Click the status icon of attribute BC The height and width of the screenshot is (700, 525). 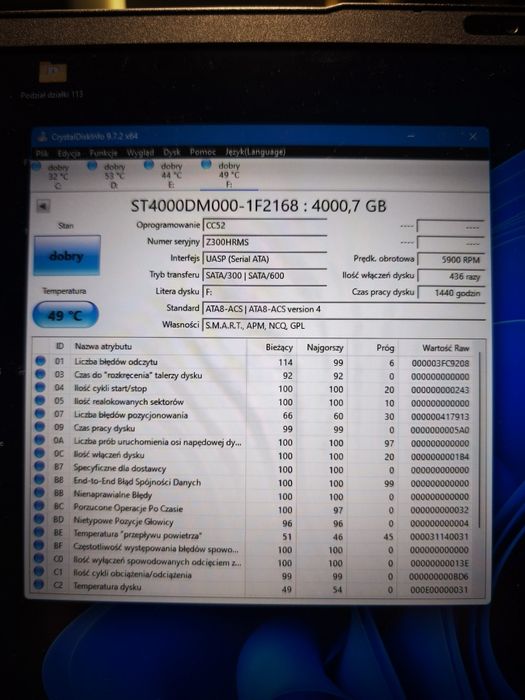tap(39, 505)
